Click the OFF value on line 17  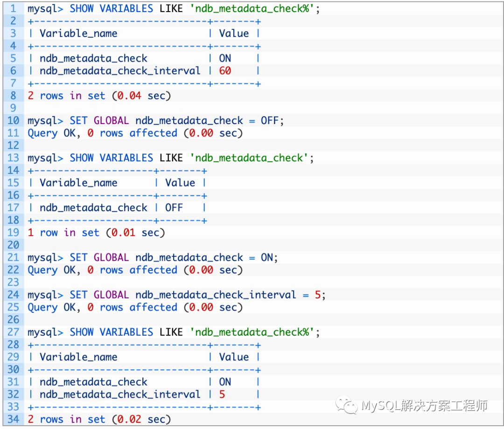[x=174, y=208]
